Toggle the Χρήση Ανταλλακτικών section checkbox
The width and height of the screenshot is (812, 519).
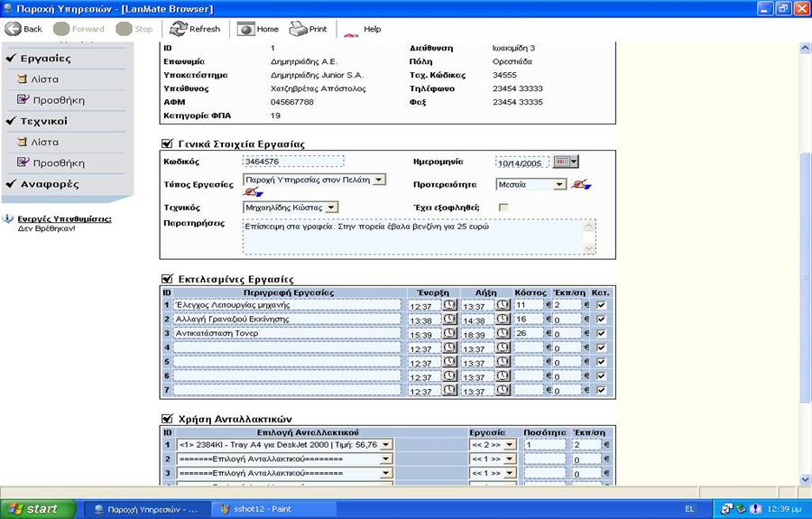[x=167, y=419]
